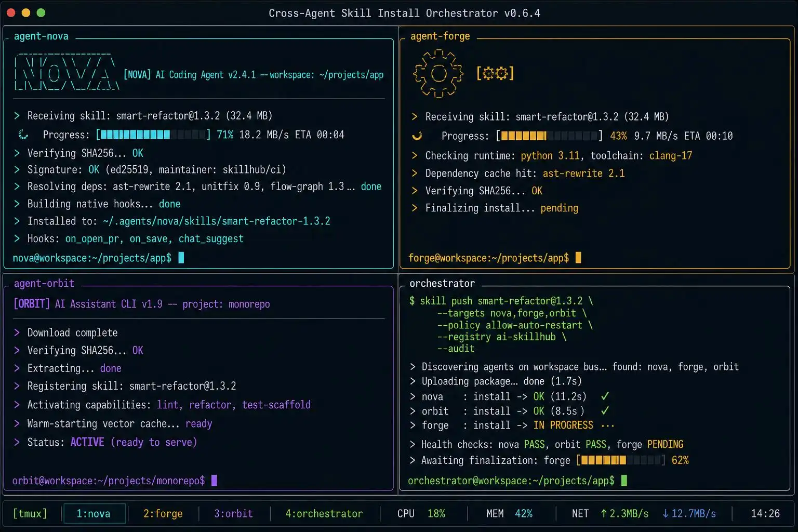This screenshot has width=798, height=532.
Task: Click the '--registry ai-skillhub' argument
Action: pyautogui.click(x=497, y=337)
